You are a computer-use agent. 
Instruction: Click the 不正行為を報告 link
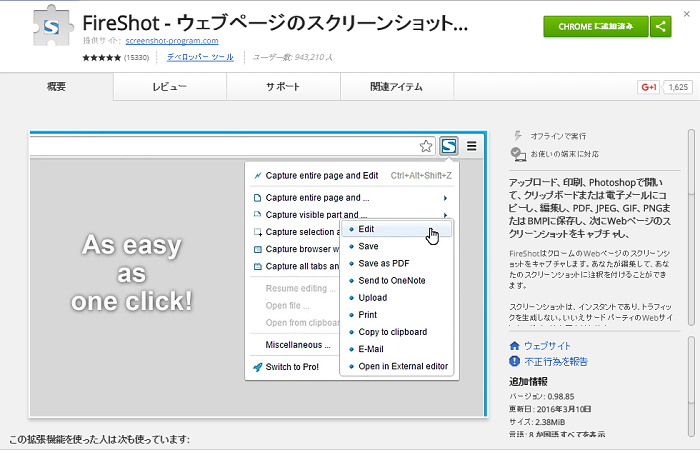(556, 361)
